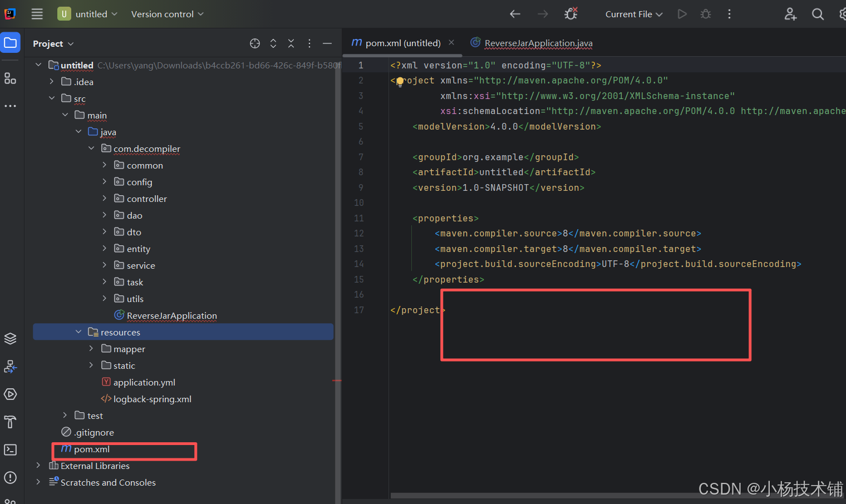Expand the static folder
The image size is (846, 504).
pyautogui.click(x=91, y=365)
